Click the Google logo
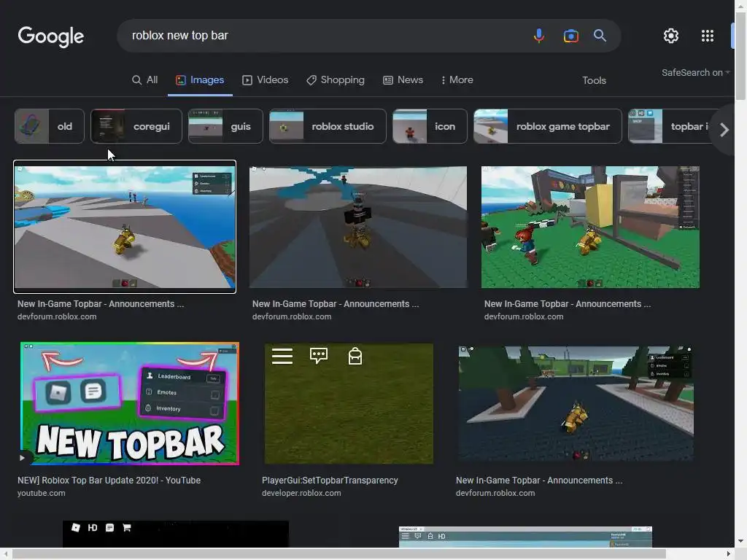 (50, 36)
